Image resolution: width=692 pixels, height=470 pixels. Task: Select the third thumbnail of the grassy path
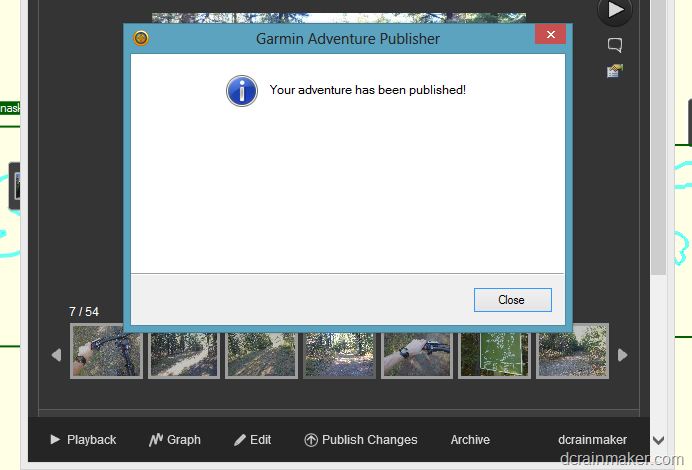[x=262, y=355]
